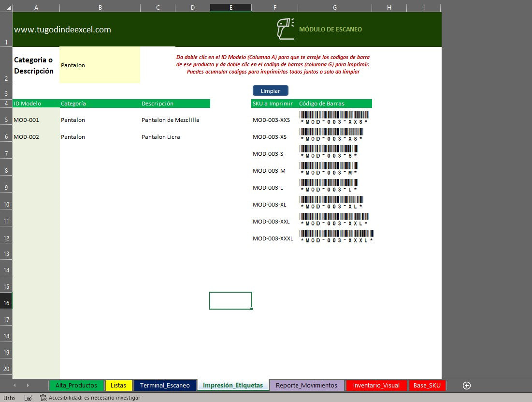Select column B header

coord(100,7)
